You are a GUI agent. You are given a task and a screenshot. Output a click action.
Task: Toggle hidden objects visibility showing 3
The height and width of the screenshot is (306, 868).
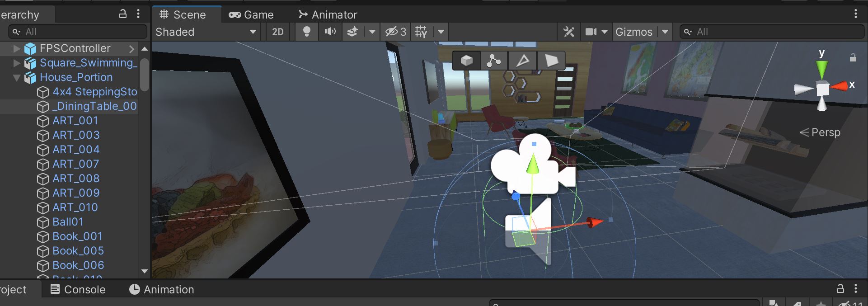point(396,32)
